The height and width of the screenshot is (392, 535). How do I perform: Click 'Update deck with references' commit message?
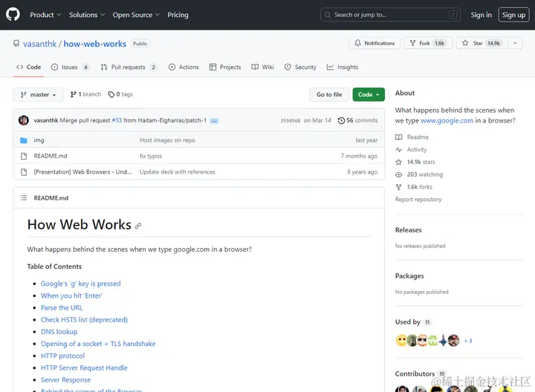click(x=178, y=171)
